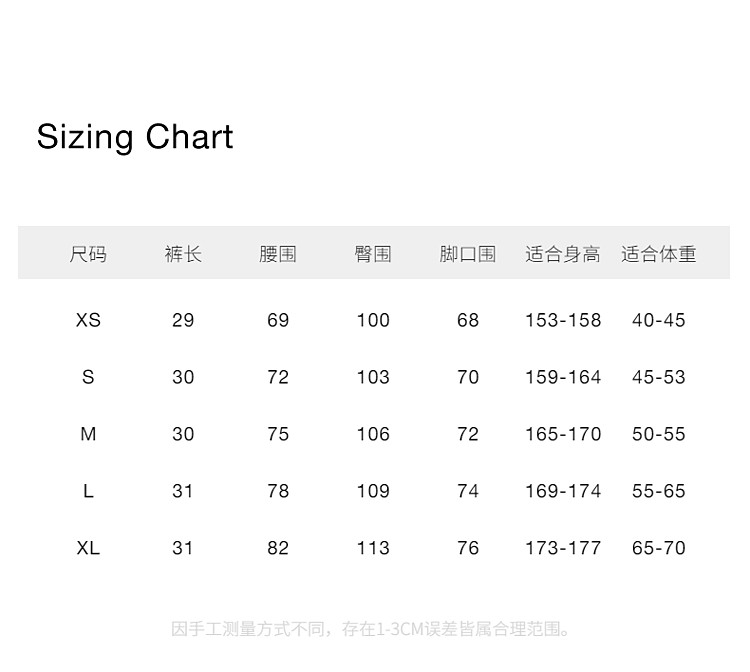This screenshot has height=672, width=750.
Task: Click the 适合身高 column header
Action: tap(563, 254)
